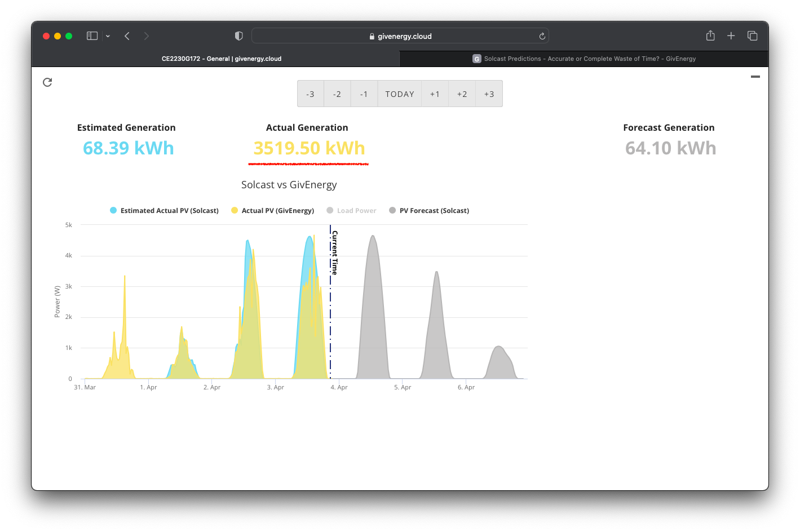The width and height of the screenshot is (800, 532).
Task: Click the 3. Apr x-axis label
Action: tap(276, 388)
